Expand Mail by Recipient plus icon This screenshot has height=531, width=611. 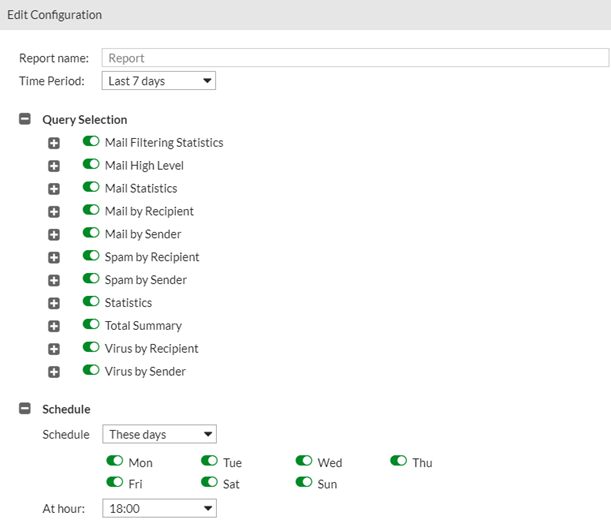pyautogui.click(x=54, y=212)
